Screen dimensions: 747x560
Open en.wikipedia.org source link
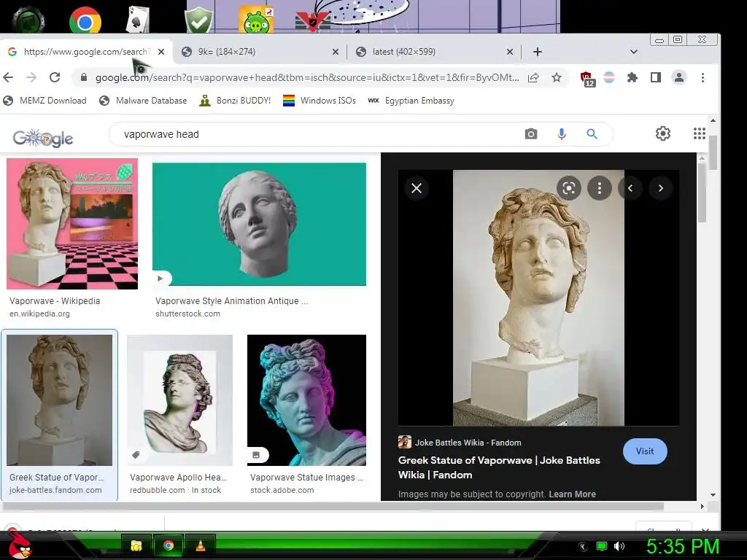pyautogui.click(x=39, y=314)
